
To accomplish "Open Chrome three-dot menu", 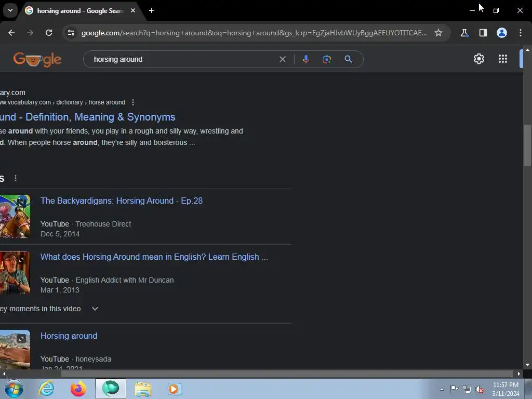I will tap(521, 33).
